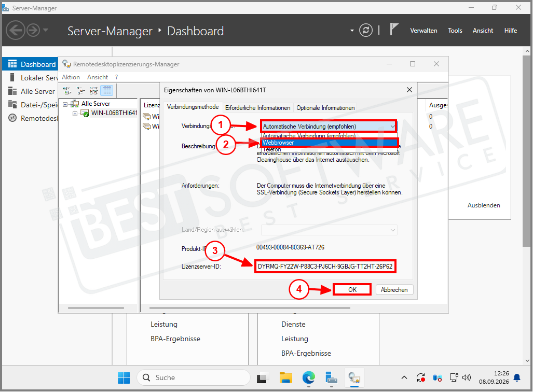Collapse the Alle Server tree node
The height and width of the screenshot is (392, 533).
click(65, 104)
